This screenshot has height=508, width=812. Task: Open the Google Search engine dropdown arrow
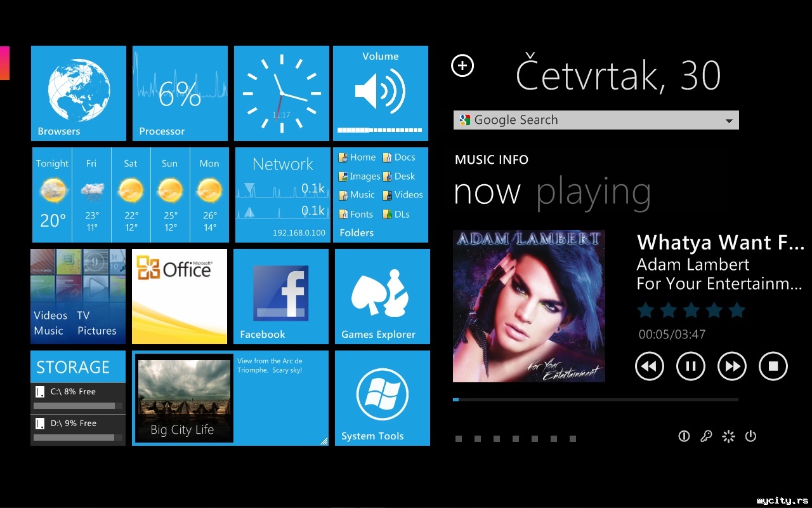[729, 121]
